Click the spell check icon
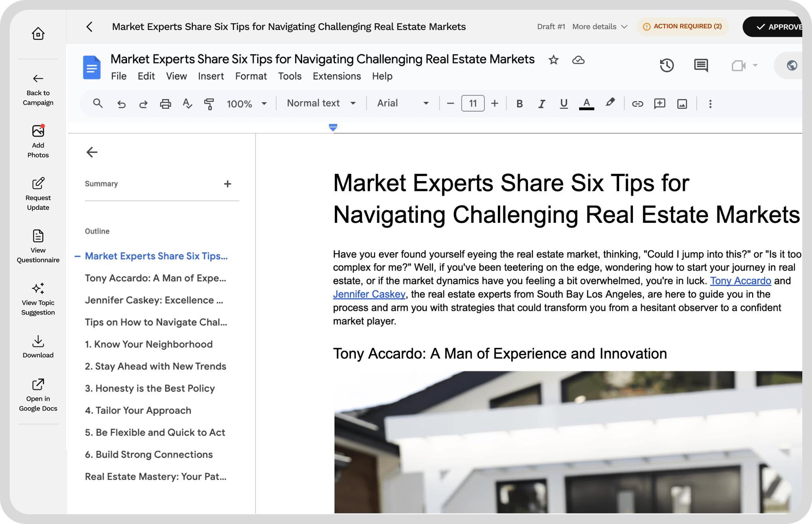This screenshot has width=812, height=524. pyautogui.click(x=187, y=104)
